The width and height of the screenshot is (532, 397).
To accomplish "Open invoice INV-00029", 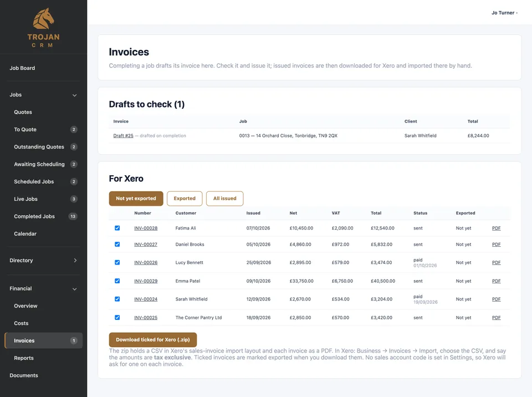I will coord(146,281).
